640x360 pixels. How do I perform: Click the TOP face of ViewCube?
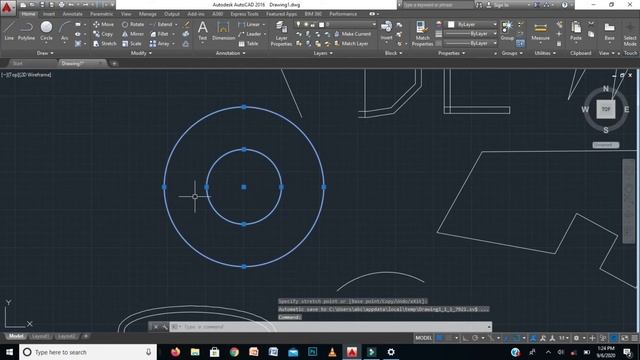(x=606, y=109)
